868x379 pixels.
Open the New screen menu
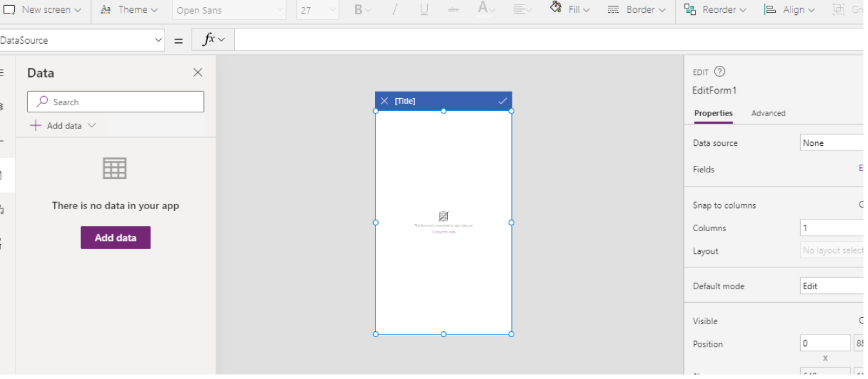[44, 10]
